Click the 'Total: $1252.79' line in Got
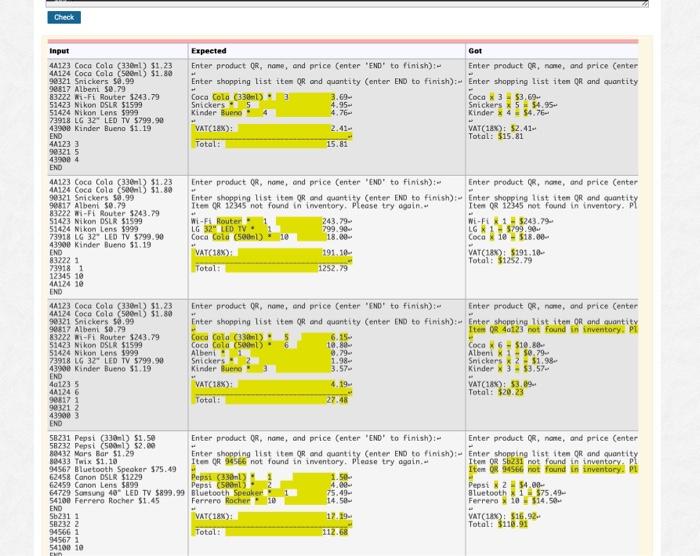Viewport: 700px width, 556px height. coord(500,260)
